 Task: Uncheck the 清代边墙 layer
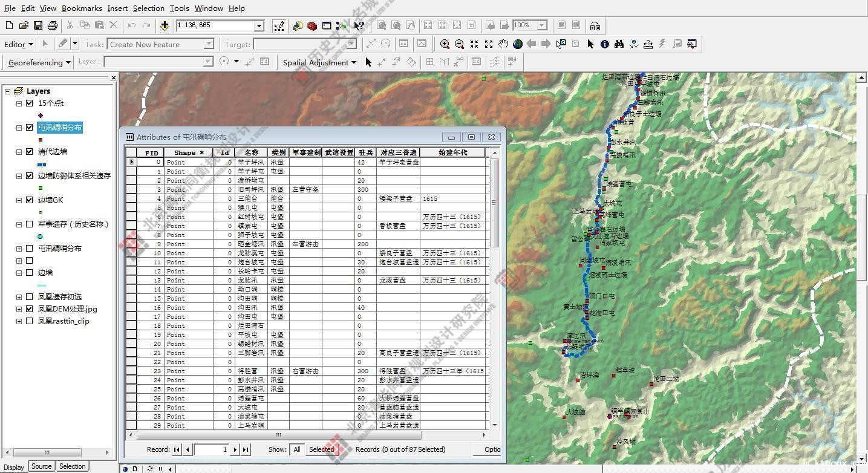click(29, 152)
